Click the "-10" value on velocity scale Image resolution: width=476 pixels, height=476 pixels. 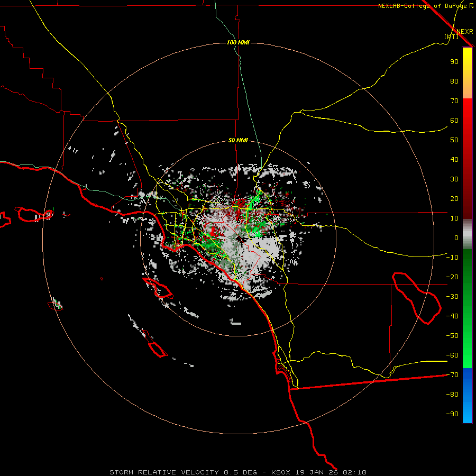click(x=452, y=258)
